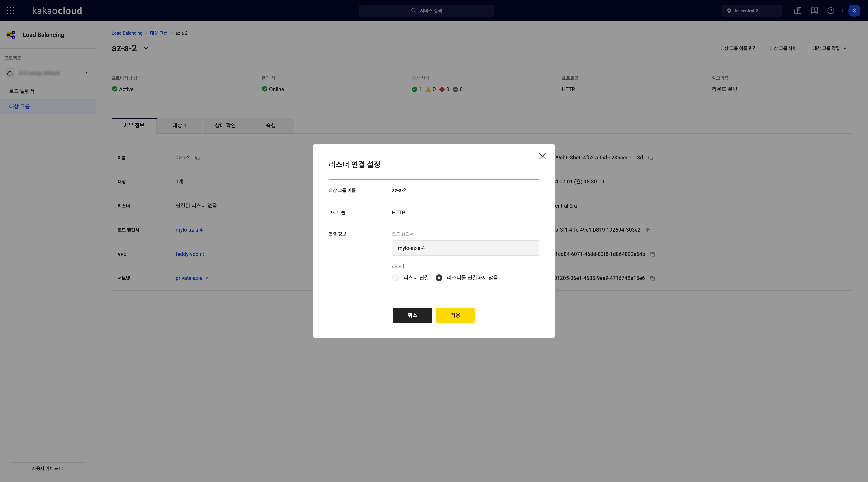Click the yellow '적용' apply button

pos(455,315)
